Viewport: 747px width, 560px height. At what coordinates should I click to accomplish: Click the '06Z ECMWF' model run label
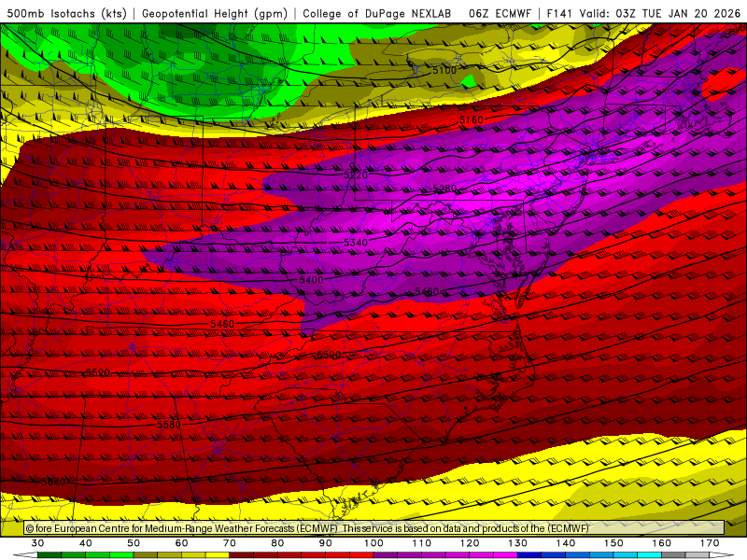[500, 13]
